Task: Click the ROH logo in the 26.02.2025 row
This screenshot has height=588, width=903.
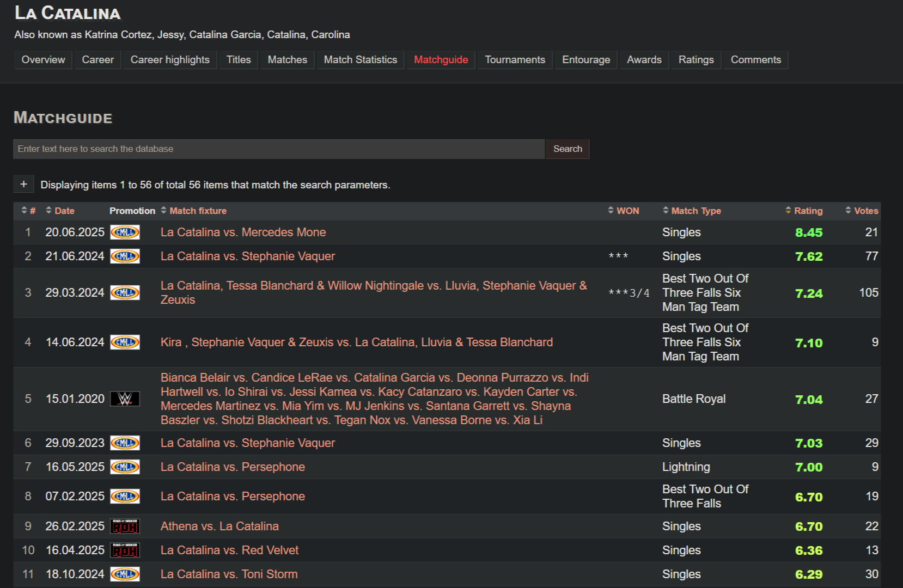Action: point(125,526)
